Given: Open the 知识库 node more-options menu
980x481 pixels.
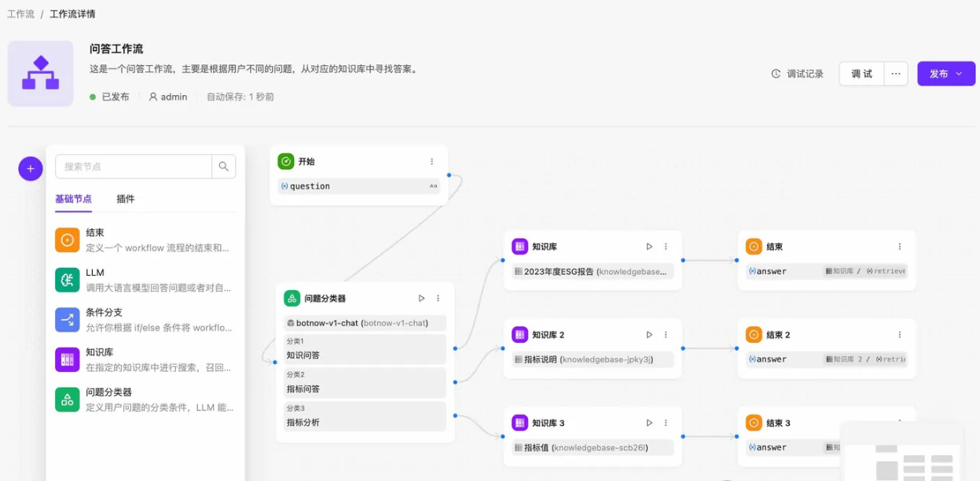Looking at the screenshot, I should (666, 246).
